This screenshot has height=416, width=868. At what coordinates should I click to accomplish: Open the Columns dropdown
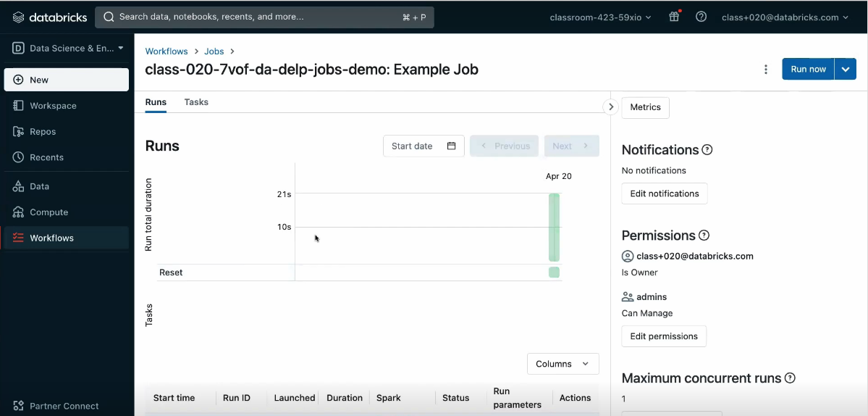[563, 364]
